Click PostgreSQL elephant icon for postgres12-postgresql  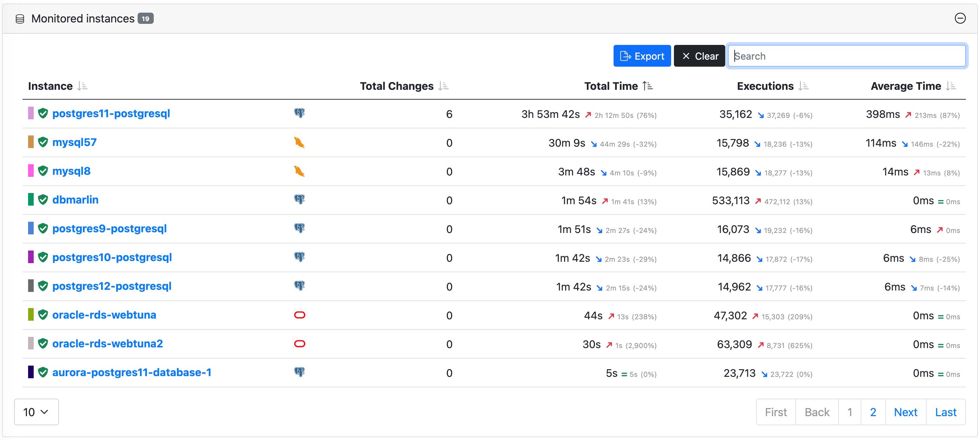pos(299,286)
